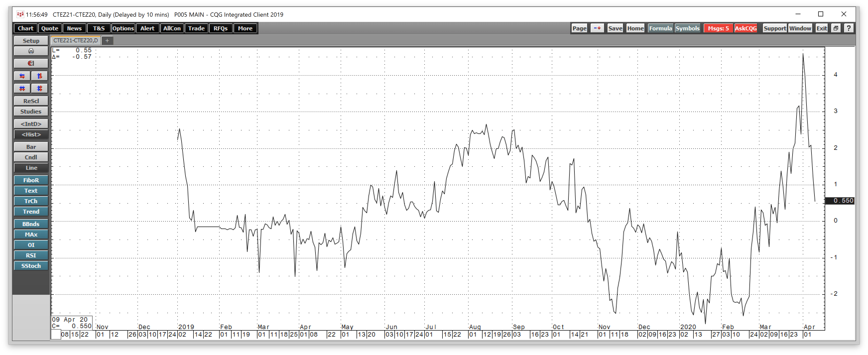This screenshot has width=868, height=355.
Task: Select the CTEZ21-CTEZ20,D chart tab
Action: click(75, 40)
